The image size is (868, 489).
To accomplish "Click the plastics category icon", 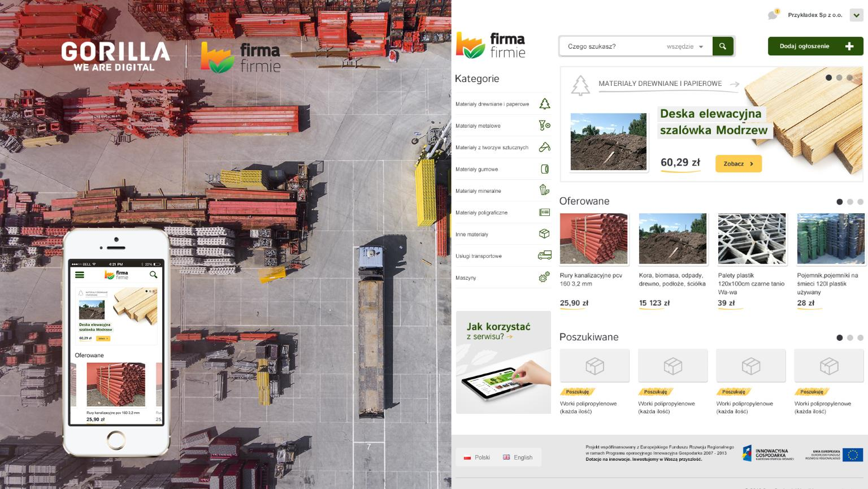I will point(544,147).
